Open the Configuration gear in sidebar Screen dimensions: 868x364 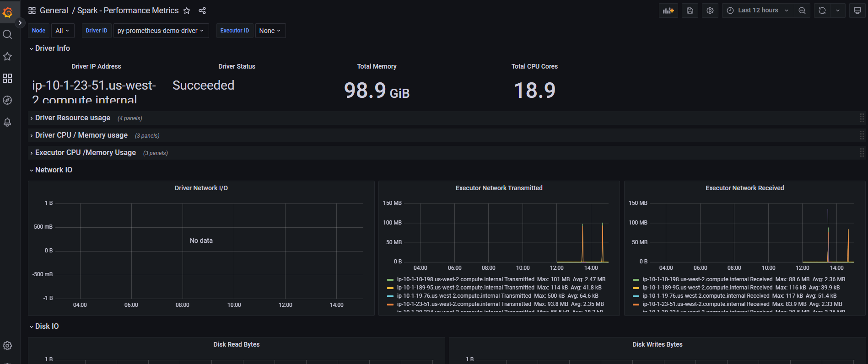[x=7, y=346]
